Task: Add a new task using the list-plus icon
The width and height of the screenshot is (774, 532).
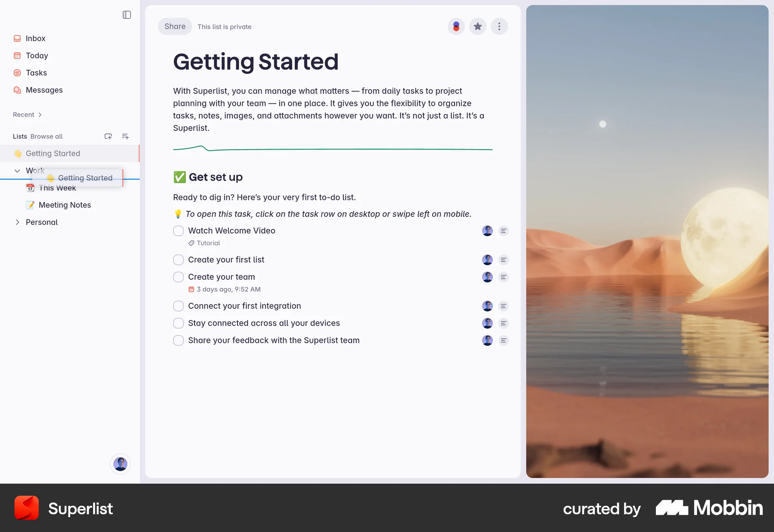Action: coord(125,136)
